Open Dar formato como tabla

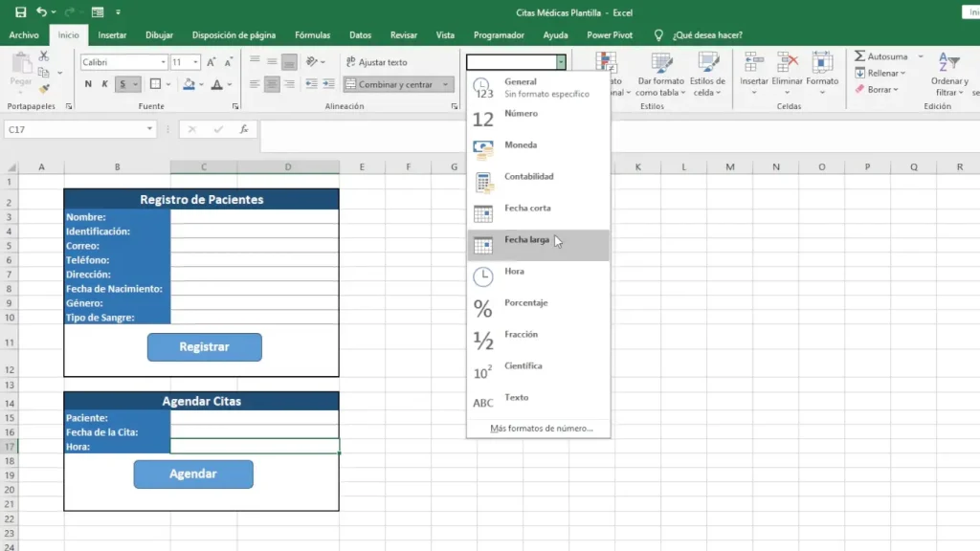pos(660,74)
